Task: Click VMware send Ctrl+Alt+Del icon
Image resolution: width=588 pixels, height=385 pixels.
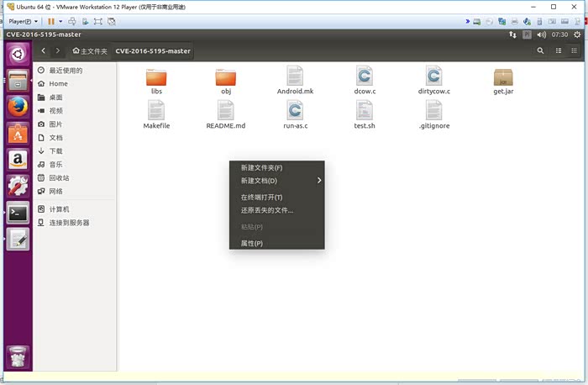Action: 71,21
